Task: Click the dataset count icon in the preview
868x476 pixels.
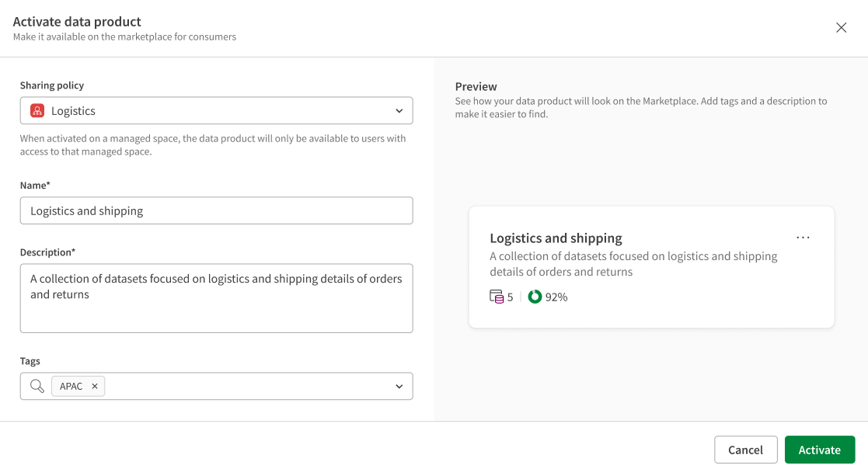Action: click(497, 297)
